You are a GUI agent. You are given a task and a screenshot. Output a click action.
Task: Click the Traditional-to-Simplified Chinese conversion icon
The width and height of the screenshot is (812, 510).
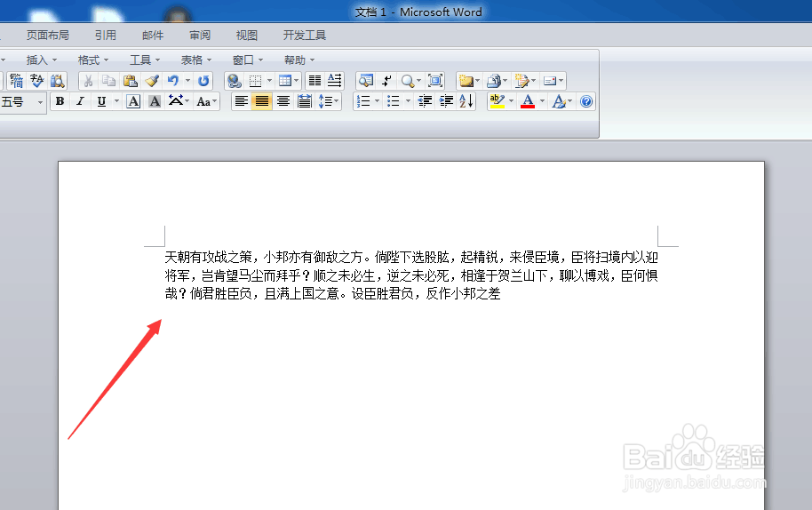pos(16,81)
